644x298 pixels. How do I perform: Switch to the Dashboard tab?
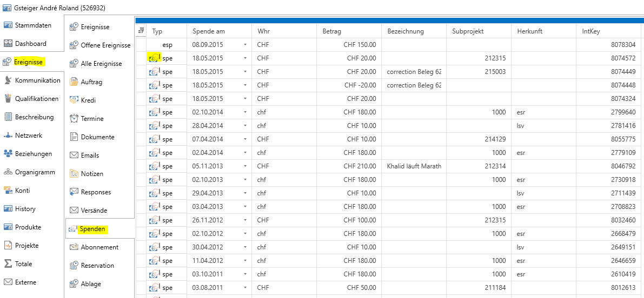point(30,44)
